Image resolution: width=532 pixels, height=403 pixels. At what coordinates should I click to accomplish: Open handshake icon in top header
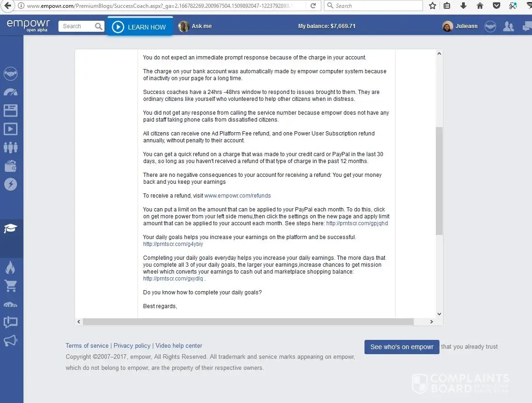(490, 26)
